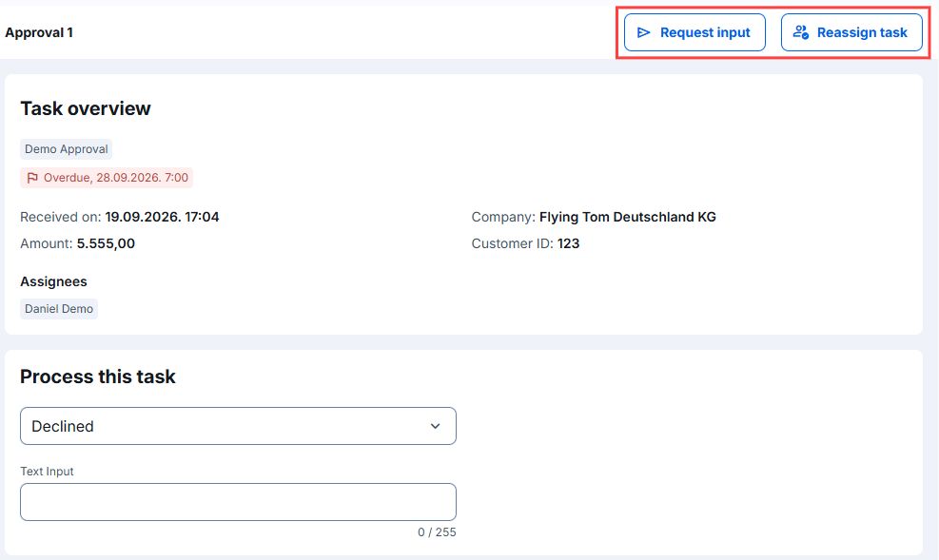Click the Request input button

[x=694, y=32]
